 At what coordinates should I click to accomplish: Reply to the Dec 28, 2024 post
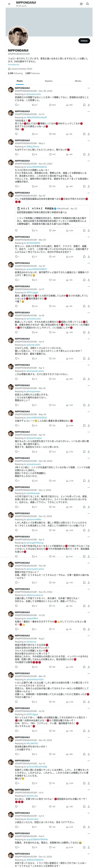tap(16, 105)
